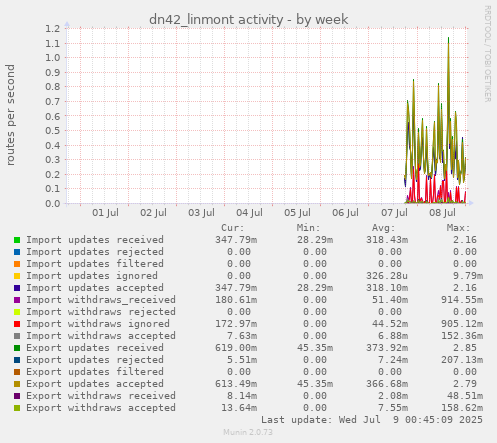This screenshot has height=443, width=497.
Task: Click the 180.61m current value
Action: click(236, 300)
